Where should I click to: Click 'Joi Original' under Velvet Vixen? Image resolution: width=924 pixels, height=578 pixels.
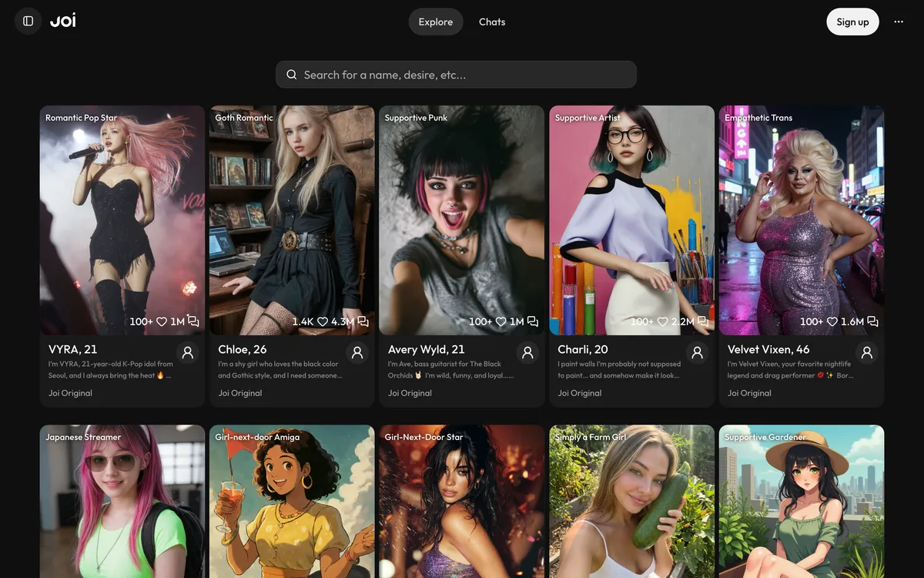[x=749, y=393]
